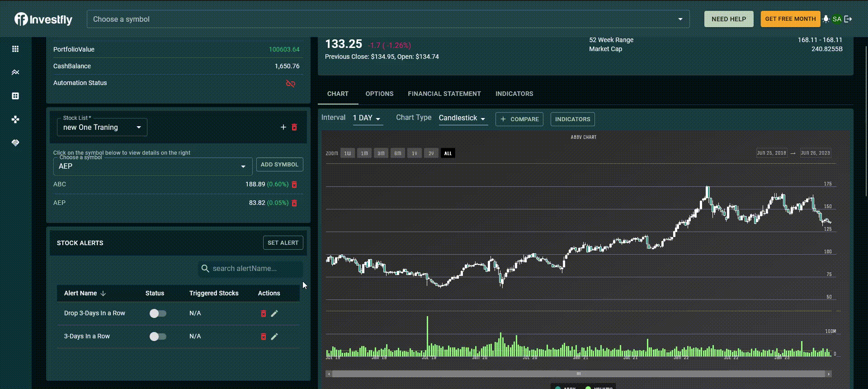Image resolution: width=868 pixels, height=389 pixels.
Task: Set chart zoom to 6m
Action: tap(398, 153)
